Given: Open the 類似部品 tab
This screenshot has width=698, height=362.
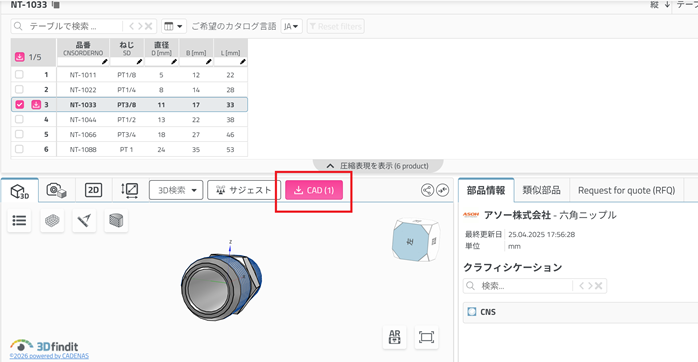Looking at the screenshot, I should click(x=541, y=191).
